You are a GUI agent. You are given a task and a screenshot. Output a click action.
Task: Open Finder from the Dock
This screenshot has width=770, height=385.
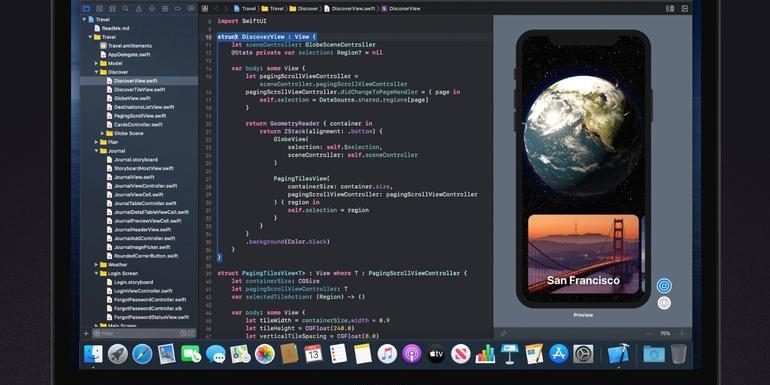pos(93,354)
